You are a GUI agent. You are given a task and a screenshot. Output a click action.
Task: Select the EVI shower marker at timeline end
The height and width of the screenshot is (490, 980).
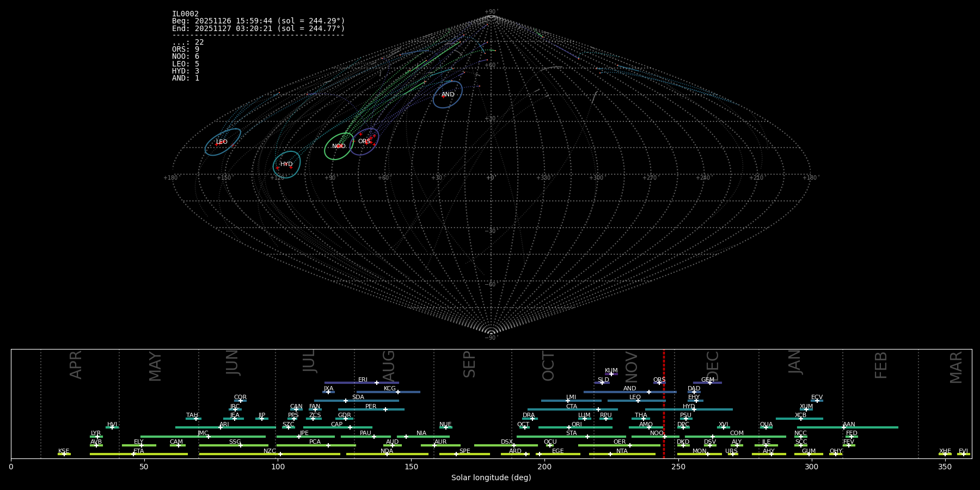coord(963,454)
